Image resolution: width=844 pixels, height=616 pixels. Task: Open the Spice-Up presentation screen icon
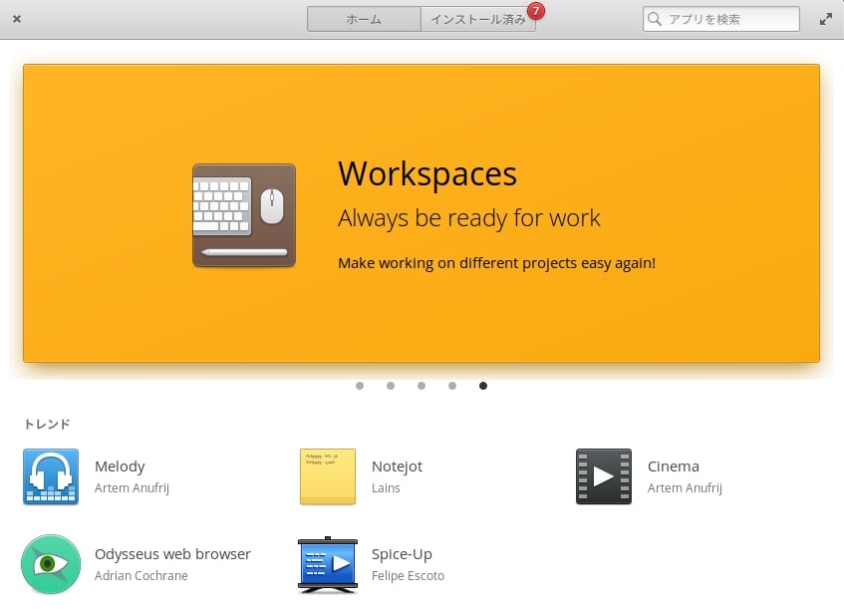pyautogui.click(x=328, y=564)
